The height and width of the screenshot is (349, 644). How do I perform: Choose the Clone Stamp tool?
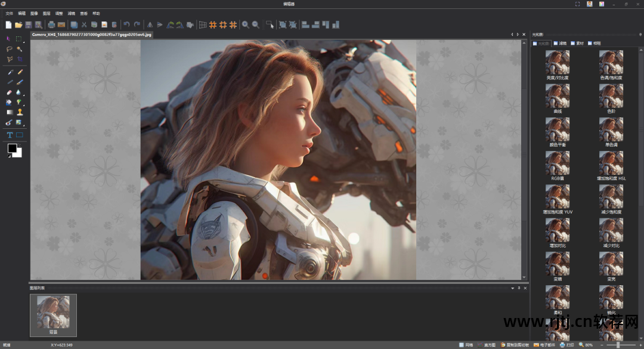click(x=20, y=112)
